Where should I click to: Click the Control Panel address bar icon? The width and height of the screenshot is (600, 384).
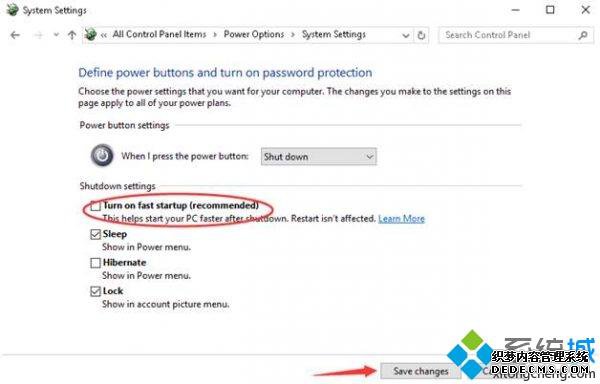click(91, 34)
